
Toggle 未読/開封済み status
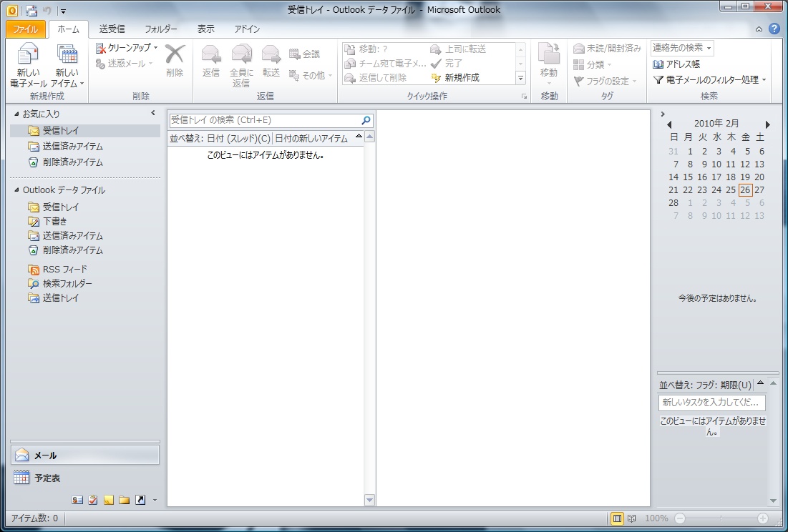click(607, 49)
